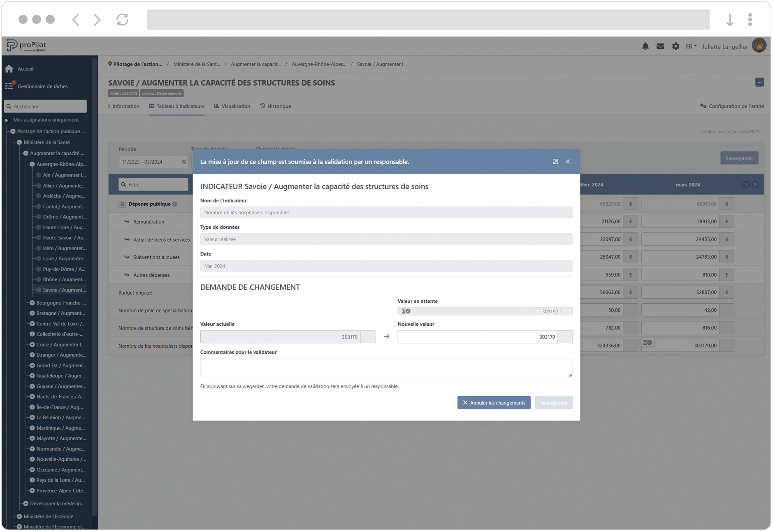Open settings gear in the header

[x=676, y=46]
